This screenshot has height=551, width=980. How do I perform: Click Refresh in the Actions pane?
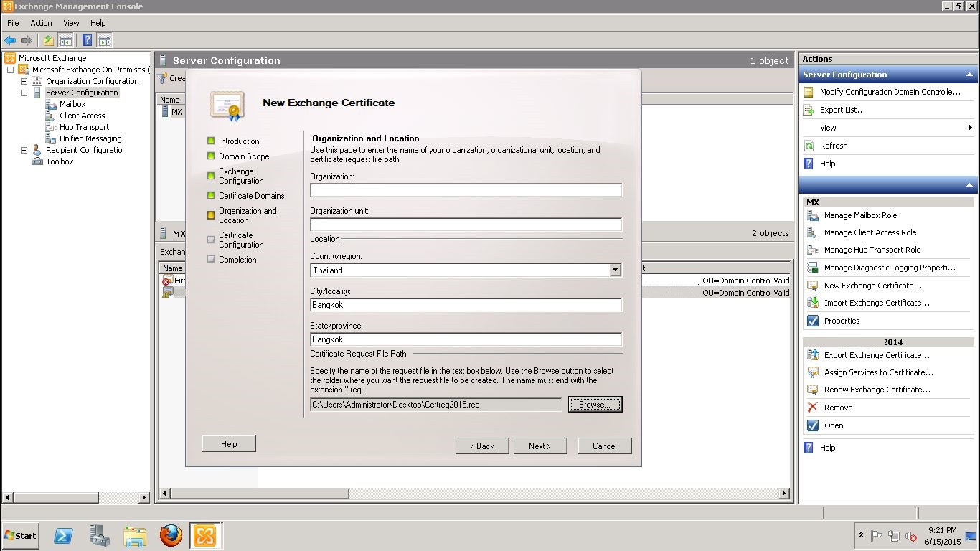(x=834, y=146)
